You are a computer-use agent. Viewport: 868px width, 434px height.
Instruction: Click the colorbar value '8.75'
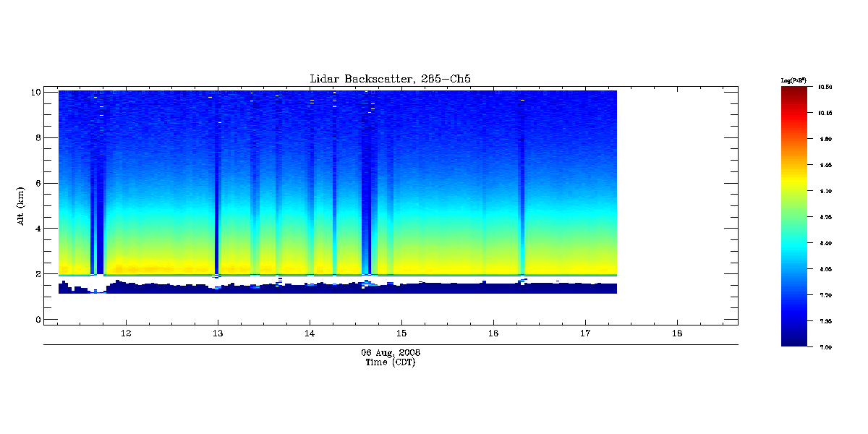pyautogui.click(x=825, y=217)
